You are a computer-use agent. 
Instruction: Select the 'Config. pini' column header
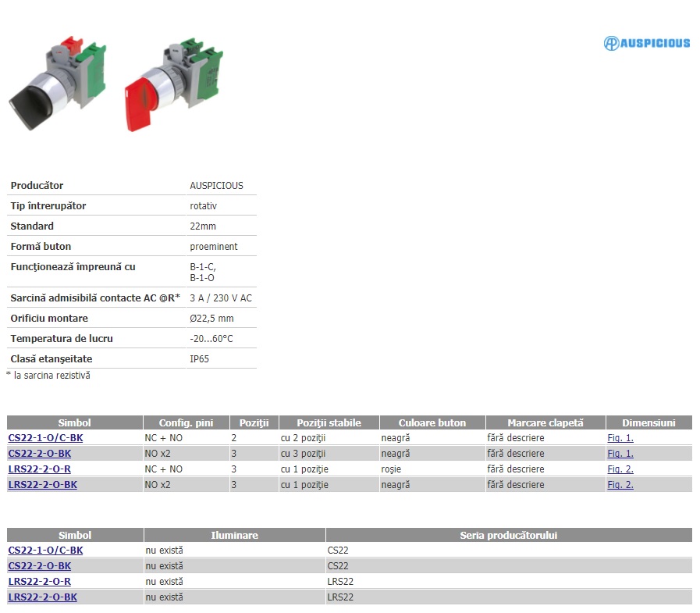point(187,422)
